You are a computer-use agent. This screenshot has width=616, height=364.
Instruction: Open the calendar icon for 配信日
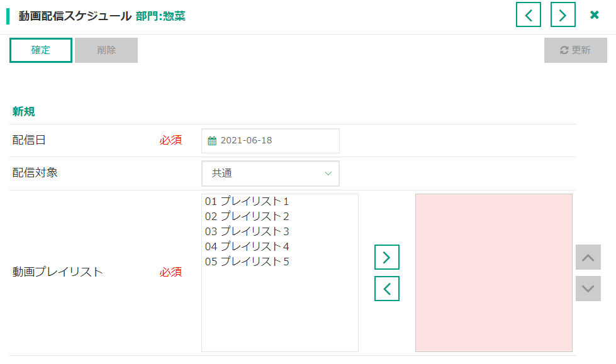[212, 141]
